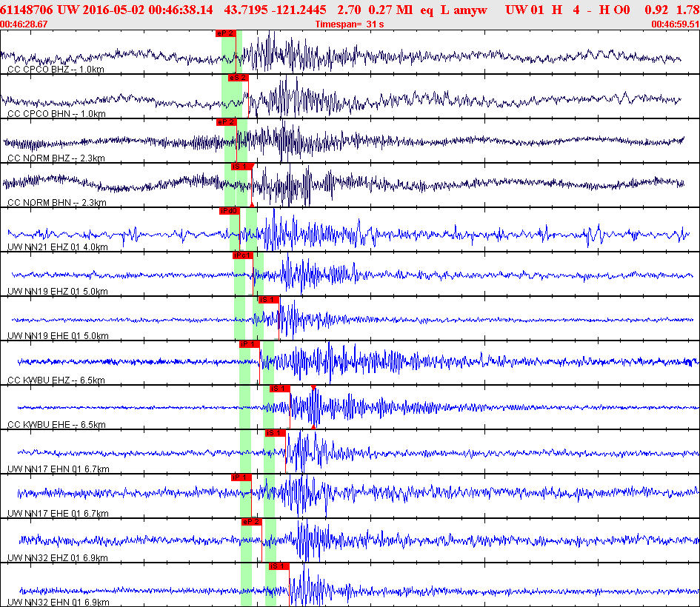Image resolution: width=700 pixels, height=607 pixels.
Task: Click the iS 1 pick flag on NN19 EHE
Action: (x=268, y=300)
